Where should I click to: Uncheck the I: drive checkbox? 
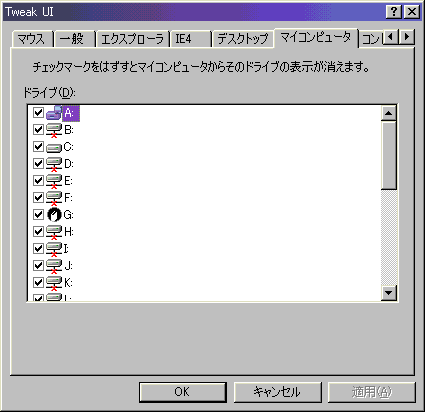[38, 248]
